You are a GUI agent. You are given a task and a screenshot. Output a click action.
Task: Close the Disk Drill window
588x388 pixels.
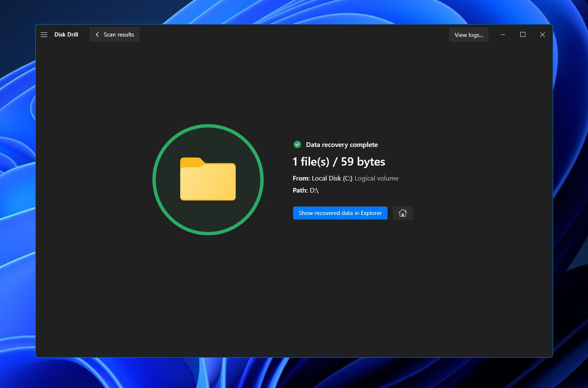[x=542, y=35]
